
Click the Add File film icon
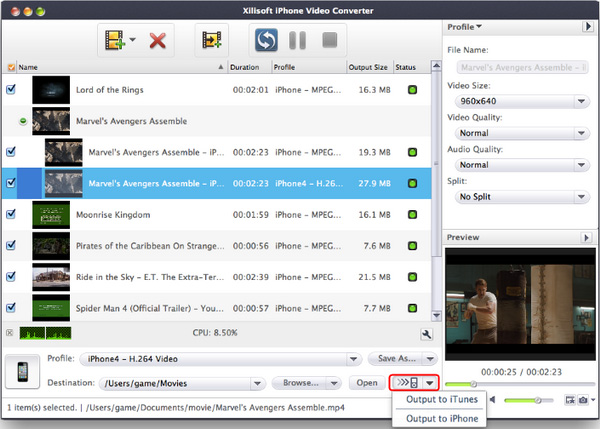115,39
